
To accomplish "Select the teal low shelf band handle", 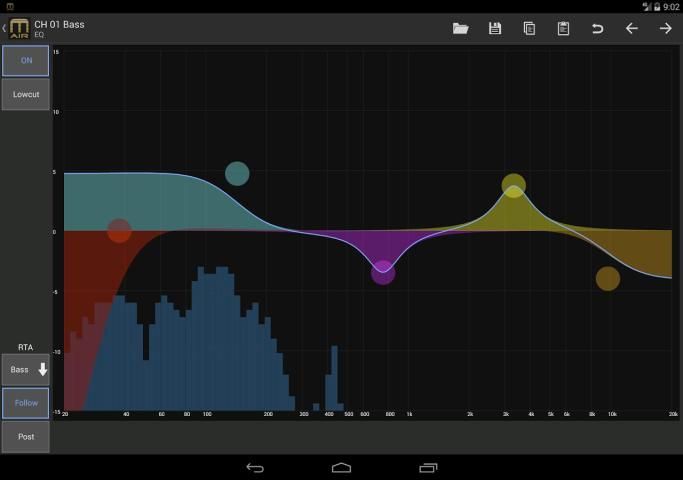I will (x=237, y=174).
